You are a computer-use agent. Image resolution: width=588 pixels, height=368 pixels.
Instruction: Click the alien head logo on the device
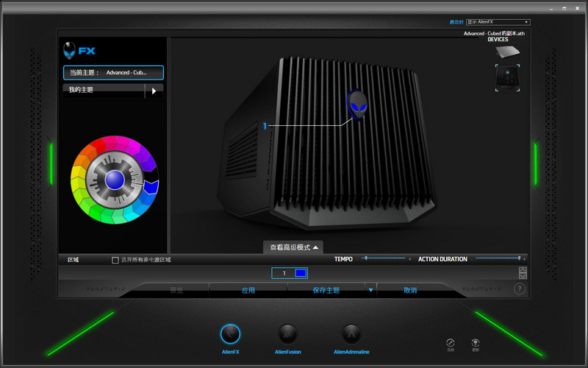tap(358, 105)
